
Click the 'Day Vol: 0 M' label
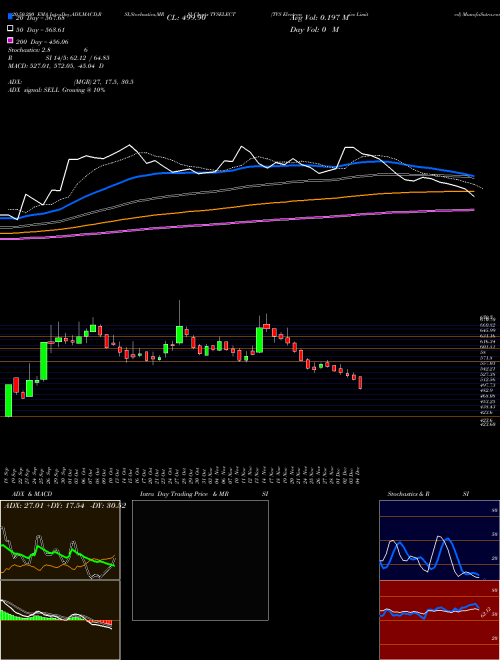tap(314, 30)
